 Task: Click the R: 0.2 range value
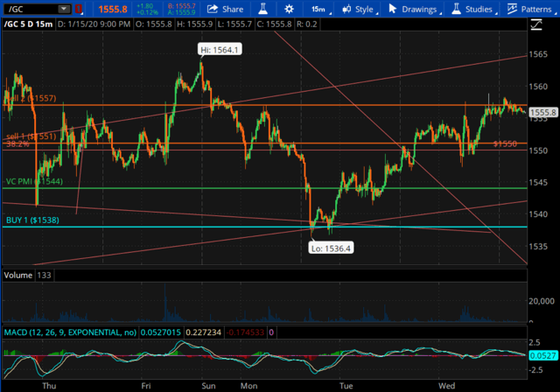coord(307,24)
